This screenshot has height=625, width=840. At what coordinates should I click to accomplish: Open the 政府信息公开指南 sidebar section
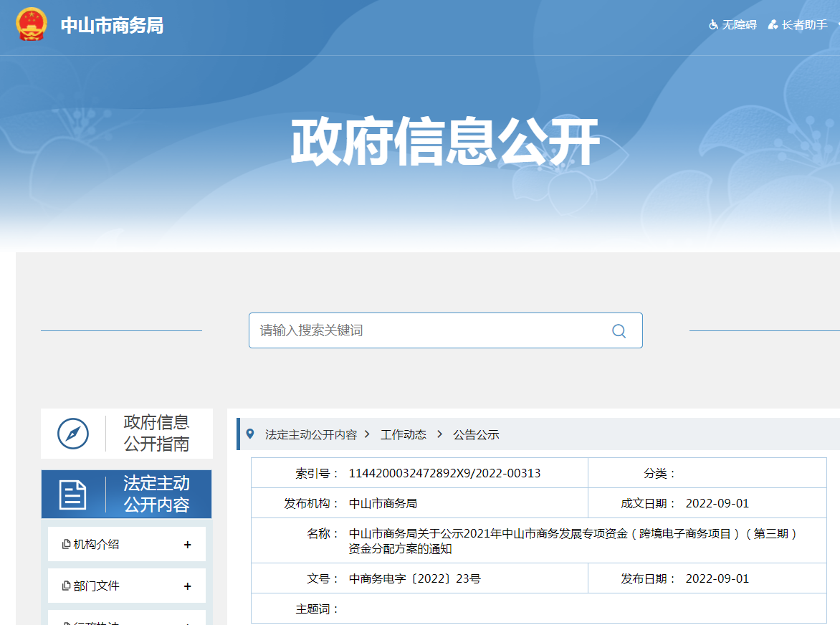coord(156,434)
